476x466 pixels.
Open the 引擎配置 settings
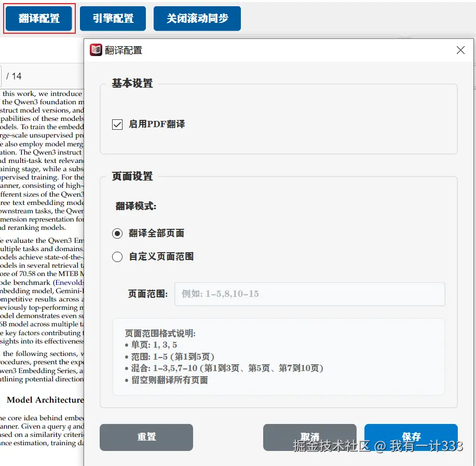(113, 18)
